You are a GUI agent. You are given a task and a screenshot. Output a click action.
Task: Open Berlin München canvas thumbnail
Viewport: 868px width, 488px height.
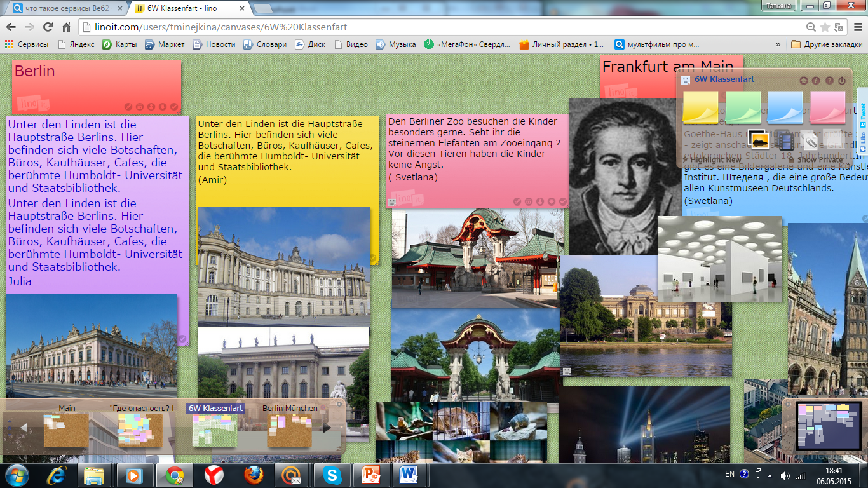[x=290, y=430]
